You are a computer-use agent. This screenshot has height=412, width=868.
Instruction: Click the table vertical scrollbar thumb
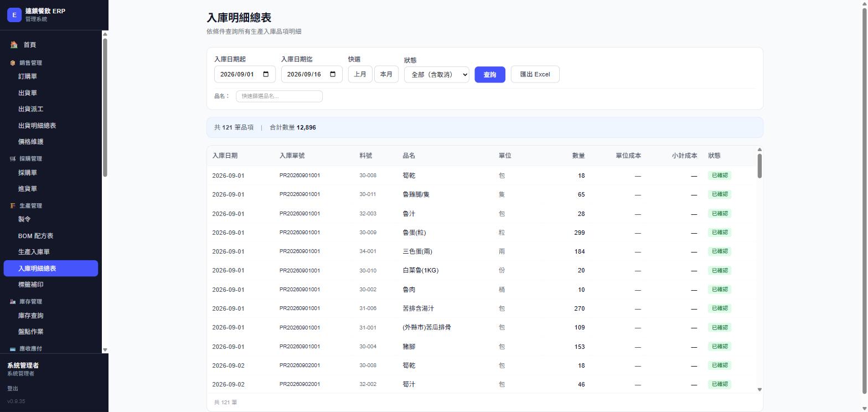click(x=759, y=166)
